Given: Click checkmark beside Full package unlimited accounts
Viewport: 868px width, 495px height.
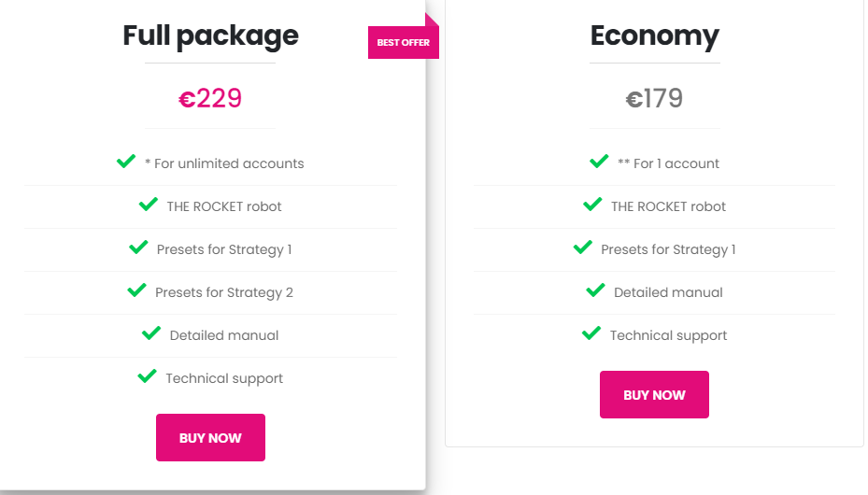Looking at the screenshot, I should tap(126, 162).
